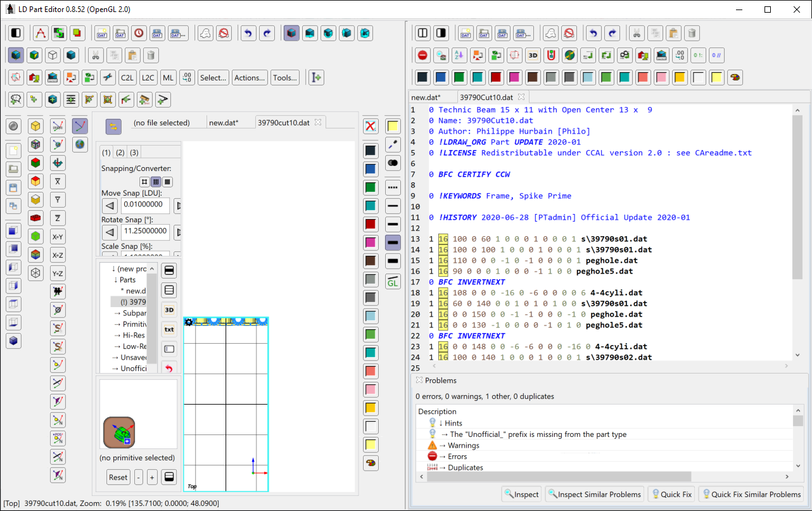Click the C2L button
This screenshot has height=511, width=812.
[x=128, y=78]
